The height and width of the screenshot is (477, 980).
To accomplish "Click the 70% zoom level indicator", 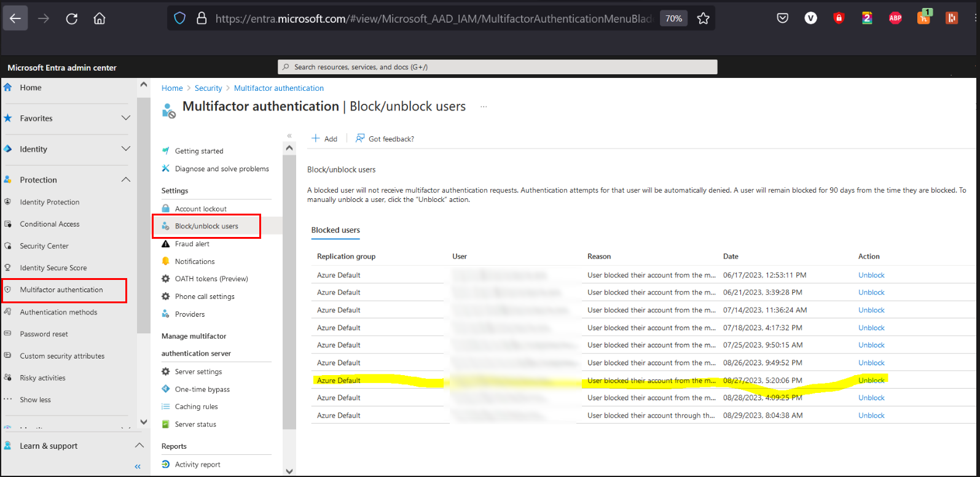I will pyautogui.click(x=673, y=18).
